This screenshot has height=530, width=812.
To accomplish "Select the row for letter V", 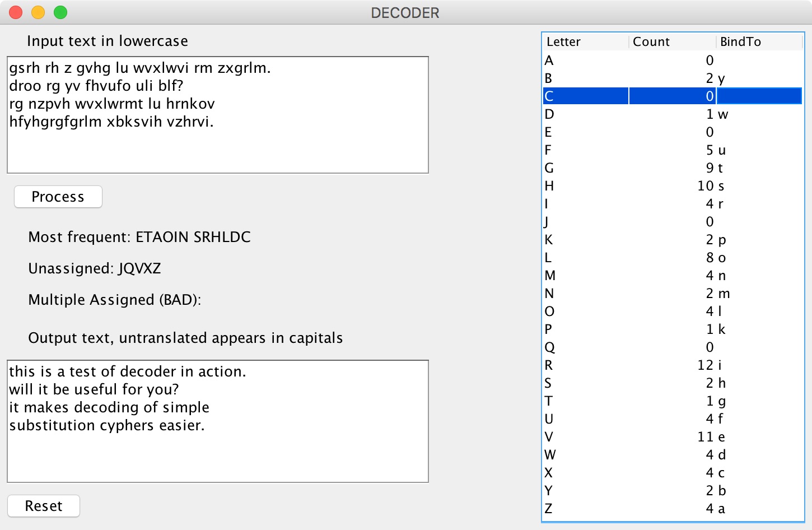I will (x=585, y=437).
